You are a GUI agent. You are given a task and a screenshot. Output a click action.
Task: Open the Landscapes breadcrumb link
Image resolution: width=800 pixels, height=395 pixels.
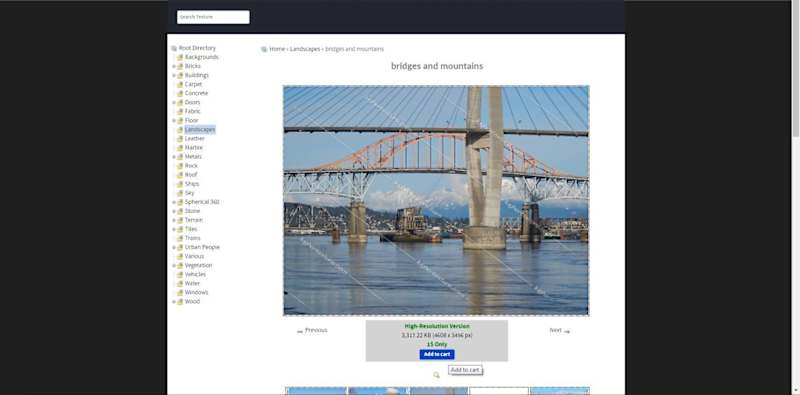pyautogui.click(x=305, y=49)
